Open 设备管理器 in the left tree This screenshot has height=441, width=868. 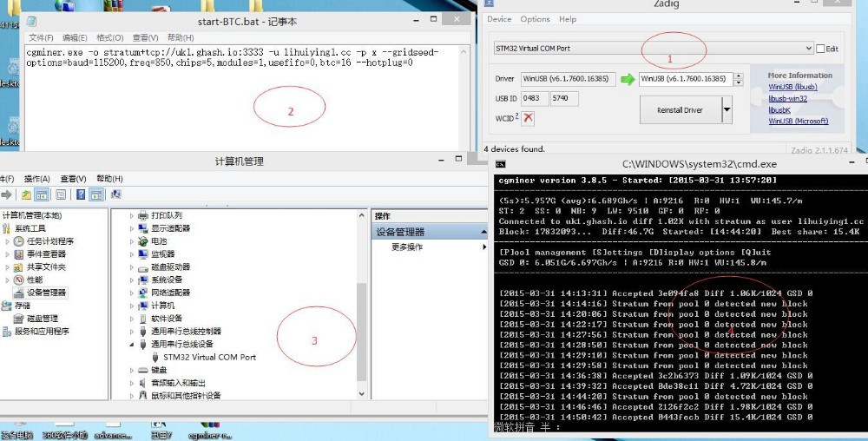coord(46,293)
